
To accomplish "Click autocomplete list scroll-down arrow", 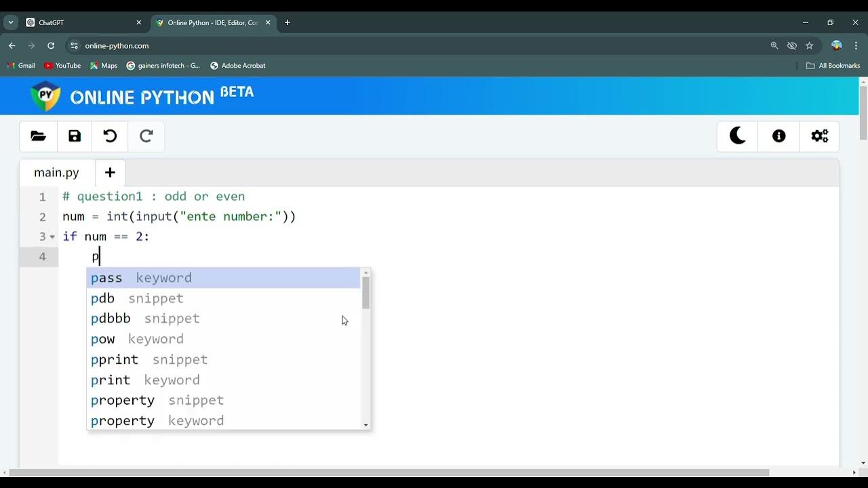I will pyautogui.click(x=366, y=425).
